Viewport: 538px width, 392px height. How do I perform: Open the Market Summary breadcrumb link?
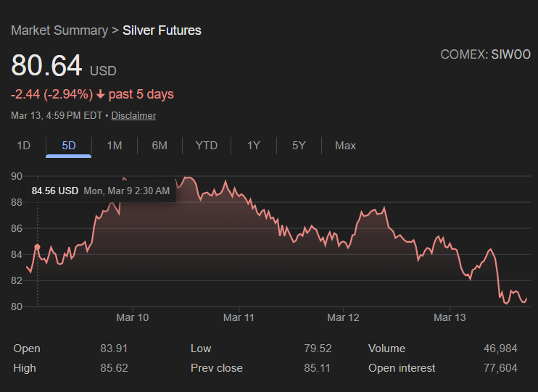[58, 30]
